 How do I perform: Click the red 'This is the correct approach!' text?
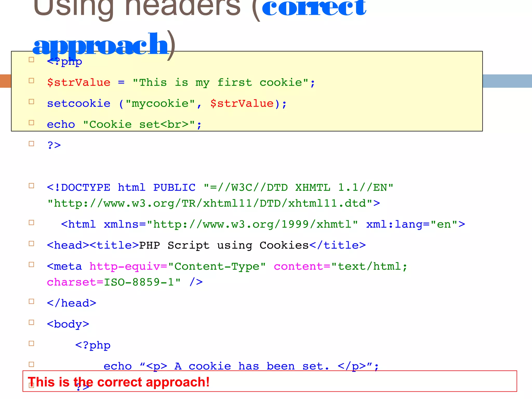tap(119, 382)
